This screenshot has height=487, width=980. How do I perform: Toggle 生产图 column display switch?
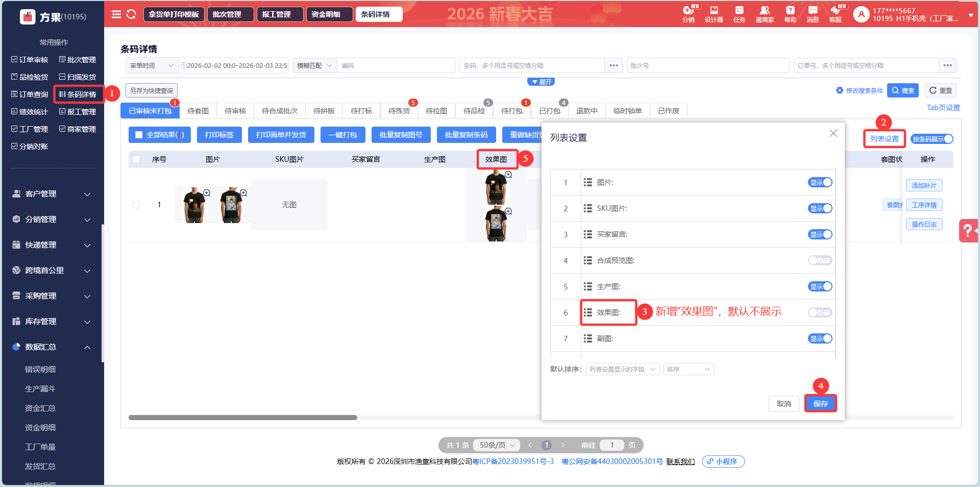[x=820, y=286]
